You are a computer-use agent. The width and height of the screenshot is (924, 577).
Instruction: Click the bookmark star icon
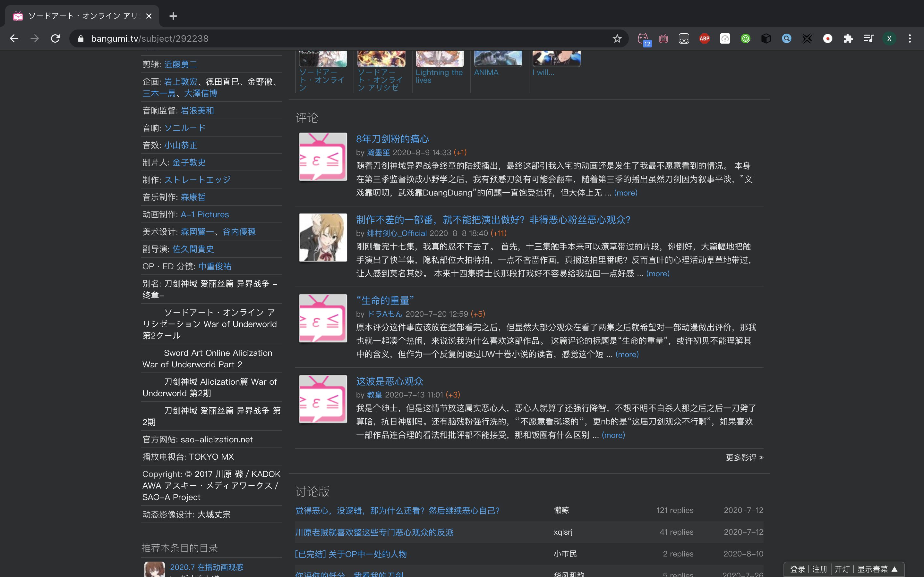coord(617,38)
